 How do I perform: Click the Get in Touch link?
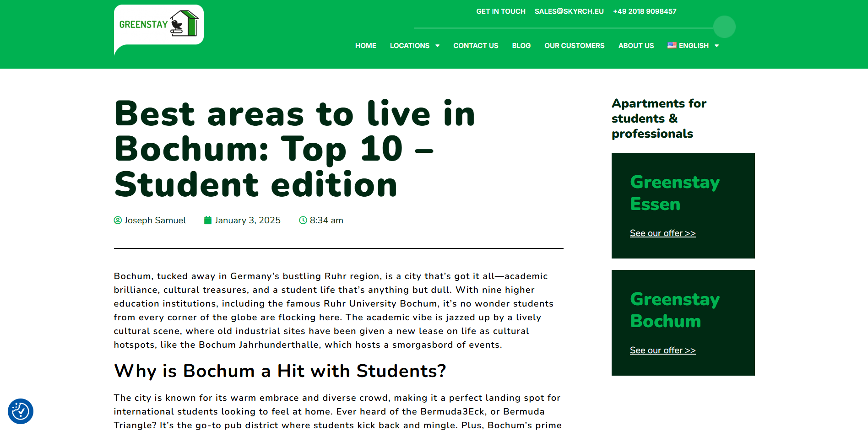point(500,11)
